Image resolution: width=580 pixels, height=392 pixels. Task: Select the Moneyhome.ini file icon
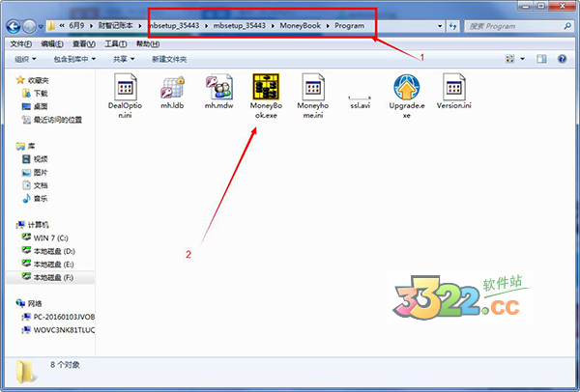click(x=313, y=87)
